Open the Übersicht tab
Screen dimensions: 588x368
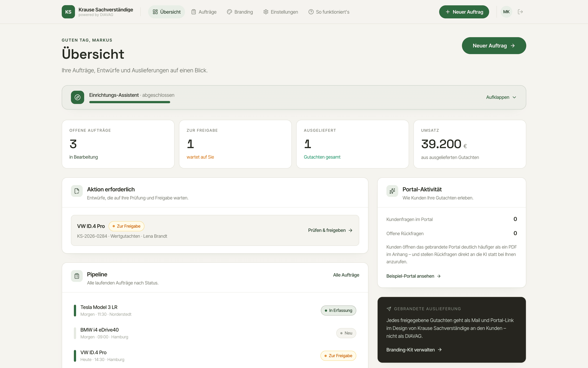[x=166, y=12]
